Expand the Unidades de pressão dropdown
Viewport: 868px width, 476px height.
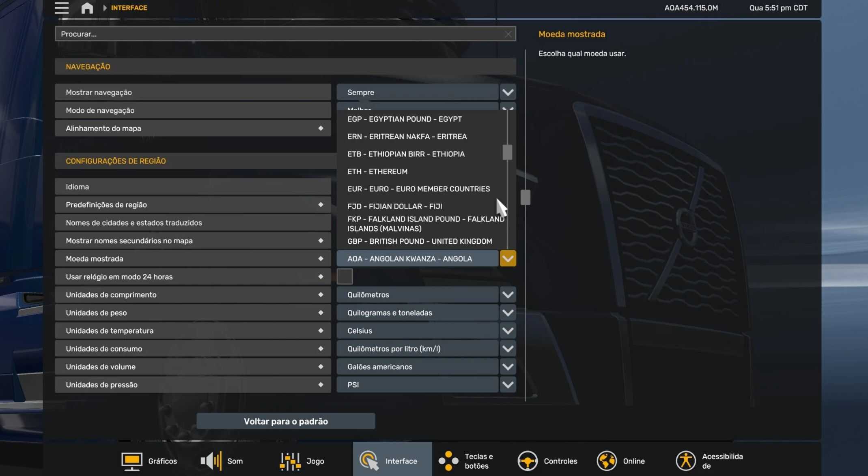pyautogui.click(x=508, y=385)
